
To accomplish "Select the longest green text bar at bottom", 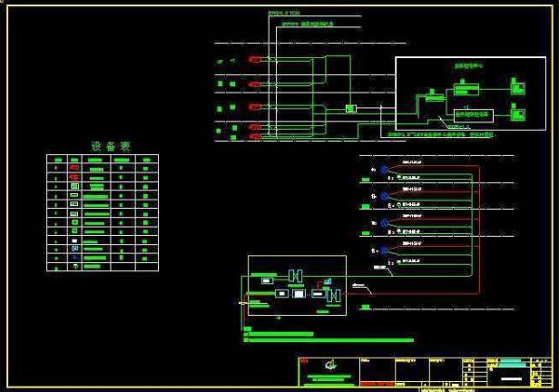I will 329,340.
